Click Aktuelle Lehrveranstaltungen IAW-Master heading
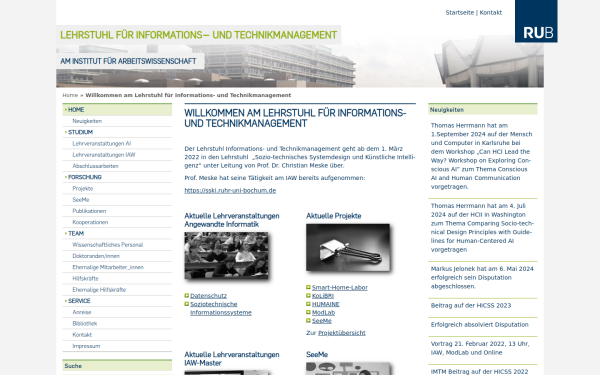This screenshot has height=375, width=600. pyautogui.click(x=232, y=359)
